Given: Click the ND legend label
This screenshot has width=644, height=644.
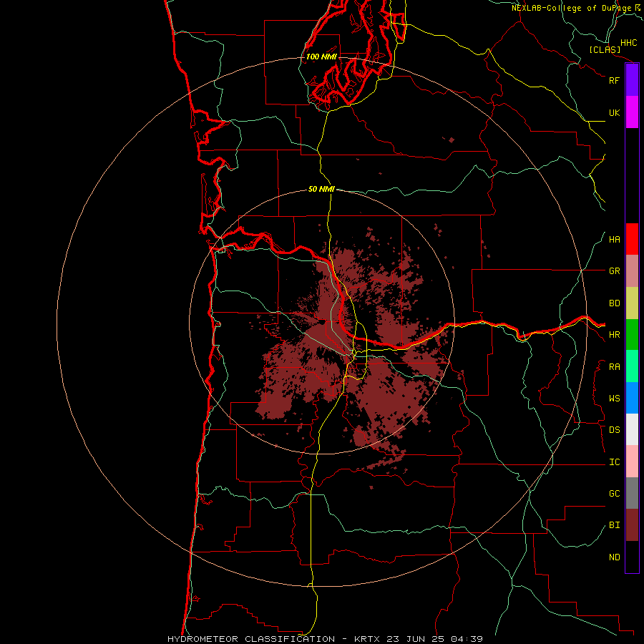Looking at the screenshot, I should [614, 557].
